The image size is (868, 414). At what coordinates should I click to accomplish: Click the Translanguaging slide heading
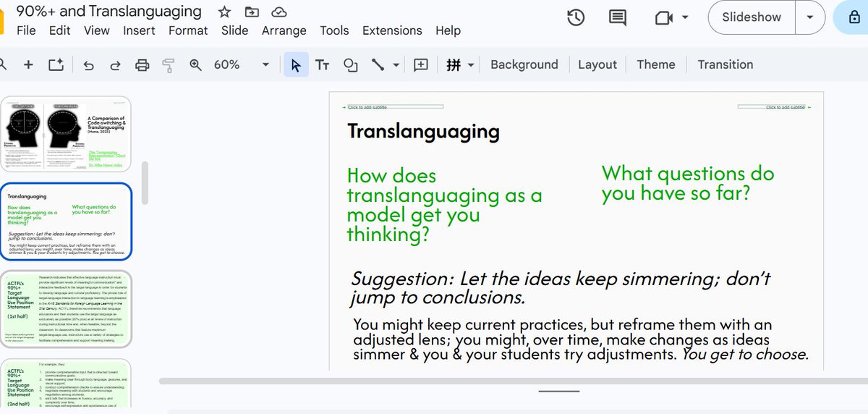424,131
